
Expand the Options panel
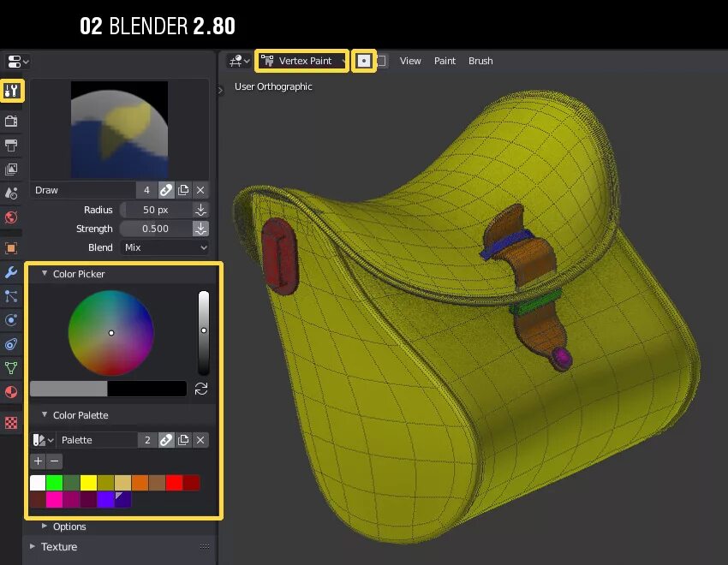pyautogui.click(x=45, y=526)
